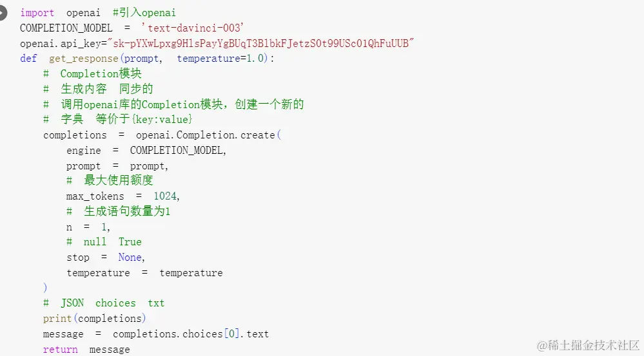Click the '# 最大使用额度' comment
644x356 pixels.
110,180
